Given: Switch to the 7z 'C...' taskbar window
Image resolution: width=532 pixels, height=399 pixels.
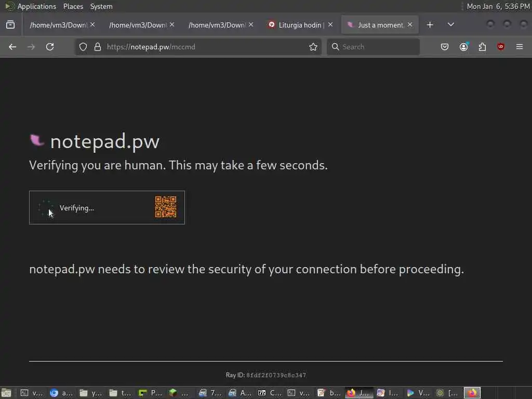Looking at the screenshot, I should (270, 393).
